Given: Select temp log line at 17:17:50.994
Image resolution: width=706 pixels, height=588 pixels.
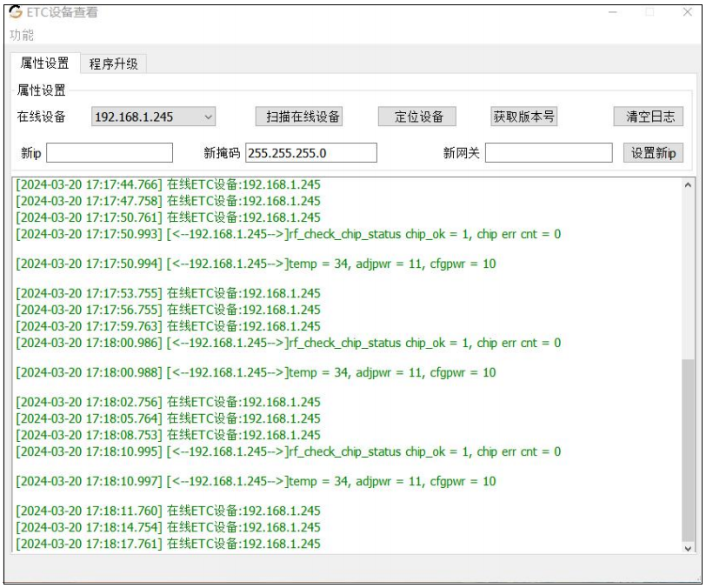Looking at the screenshot, I should pos(256,264).
